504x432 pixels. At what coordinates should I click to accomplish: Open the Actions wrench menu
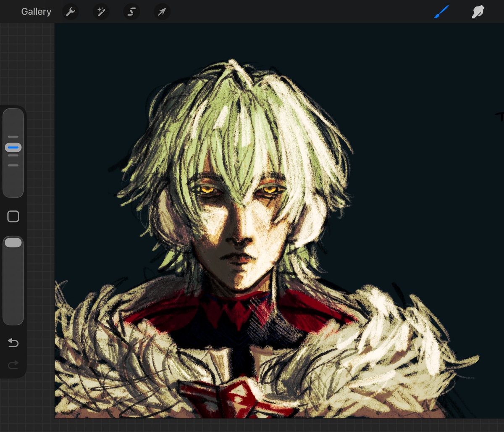[x=71, y=12]
